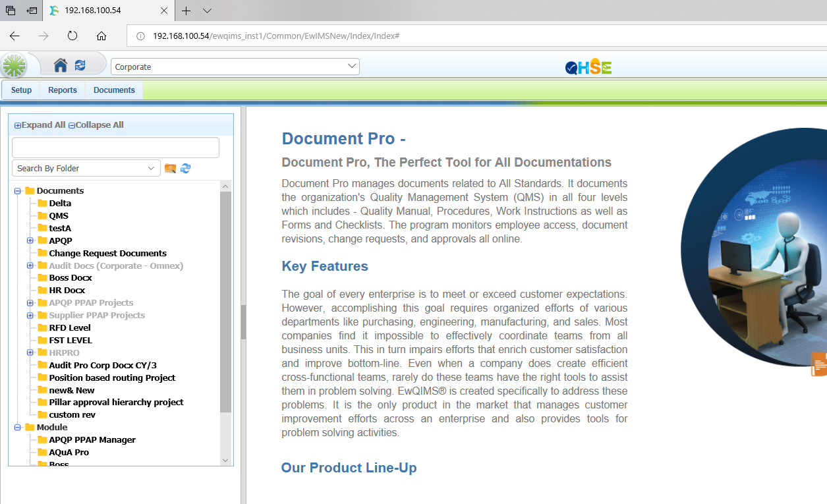
Task: Click the green snowflake application logo
Action: click(14, 66)
